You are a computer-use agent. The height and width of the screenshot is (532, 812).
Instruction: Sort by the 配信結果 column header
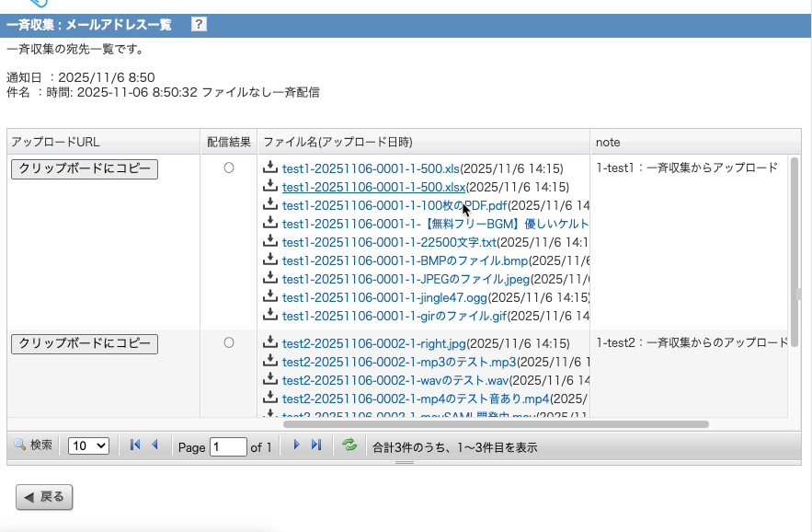pos(229,142)
